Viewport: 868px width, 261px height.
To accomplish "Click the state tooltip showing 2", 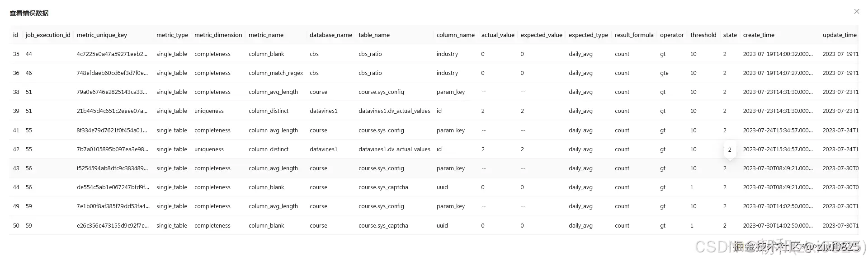I will click(730, 150).
